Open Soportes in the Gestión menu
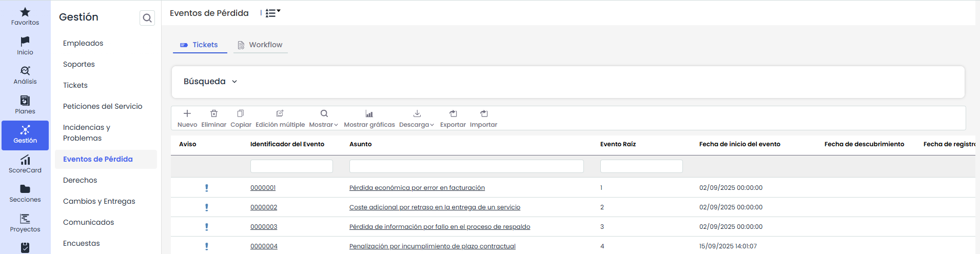This screenshot has width=980, height=254. coord(79,64)
